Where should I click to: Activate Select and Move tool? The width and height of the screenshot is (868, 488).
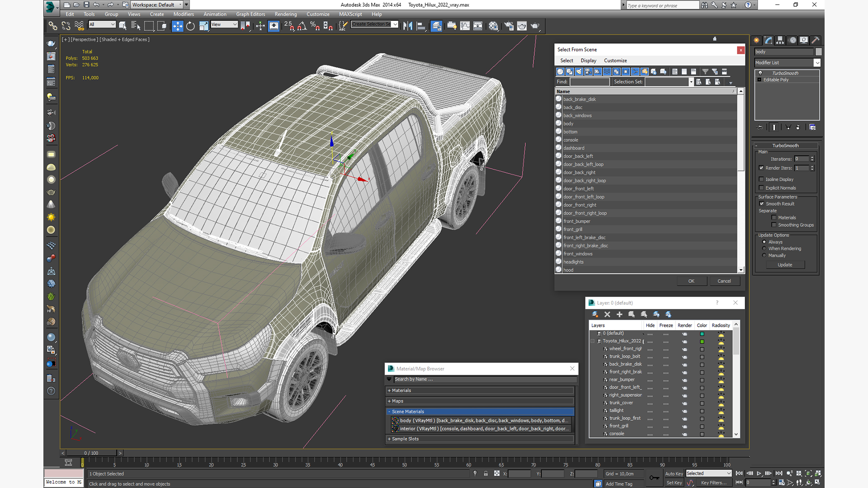178,26
